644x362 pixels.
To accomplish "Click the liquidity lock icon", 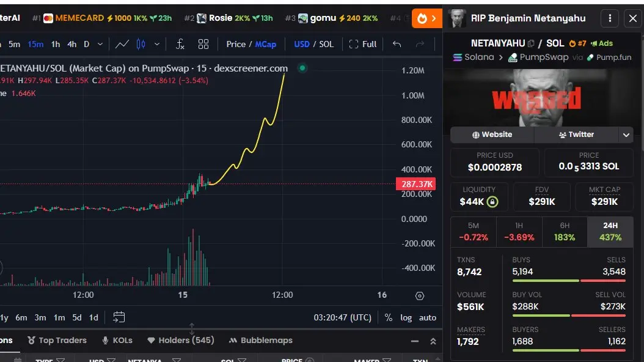I will pyautogui.click(x=492, y=202).
